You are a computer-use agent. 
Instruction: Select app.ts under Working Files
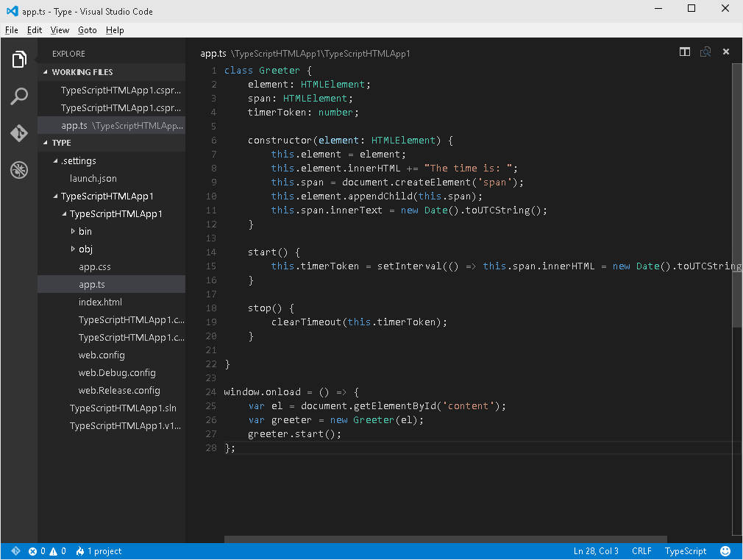point(111,126)
